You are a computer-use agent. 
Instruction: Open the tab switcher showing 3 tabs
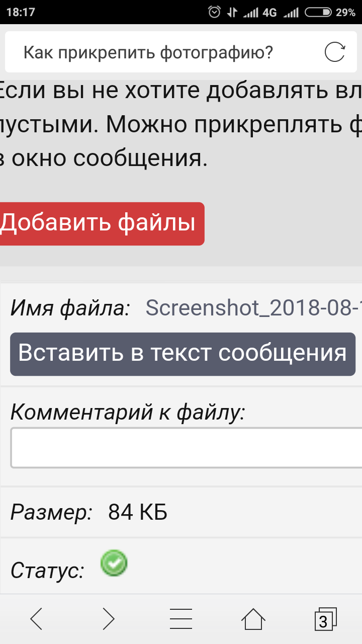tap(325, 619)
